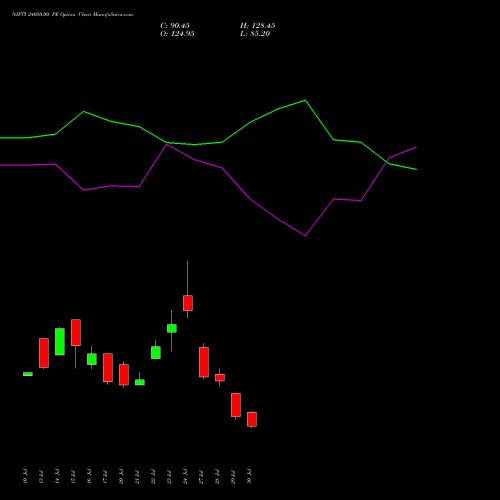Click the high value H: 128.45
500x500 pixels.
[257, 26]
